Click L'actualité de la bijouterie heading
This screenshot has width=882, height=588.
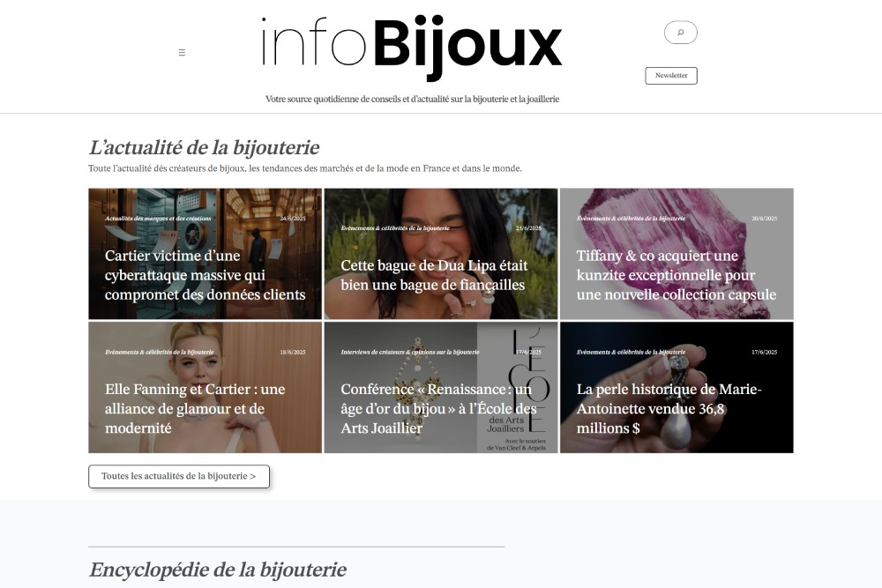(x=205, y=147)
